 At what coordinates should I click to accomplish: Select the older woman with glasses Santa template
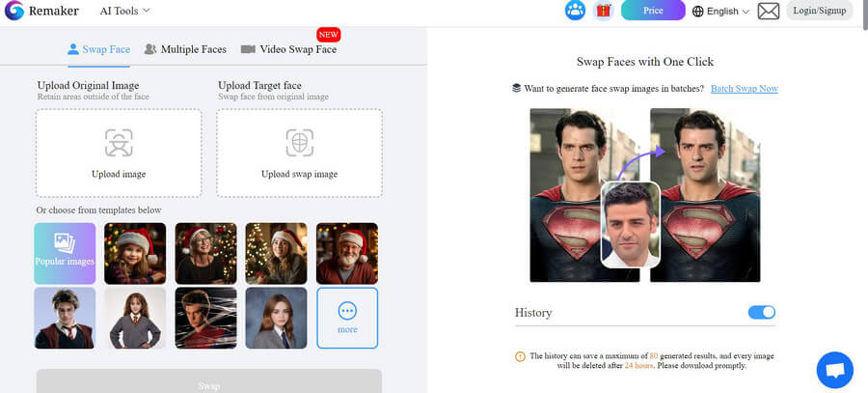pyautogui.click(x=206, y=253)
